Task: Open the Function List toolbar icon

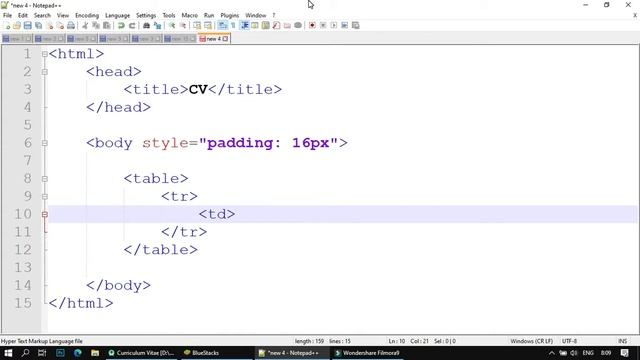Action: click(276, 25)
